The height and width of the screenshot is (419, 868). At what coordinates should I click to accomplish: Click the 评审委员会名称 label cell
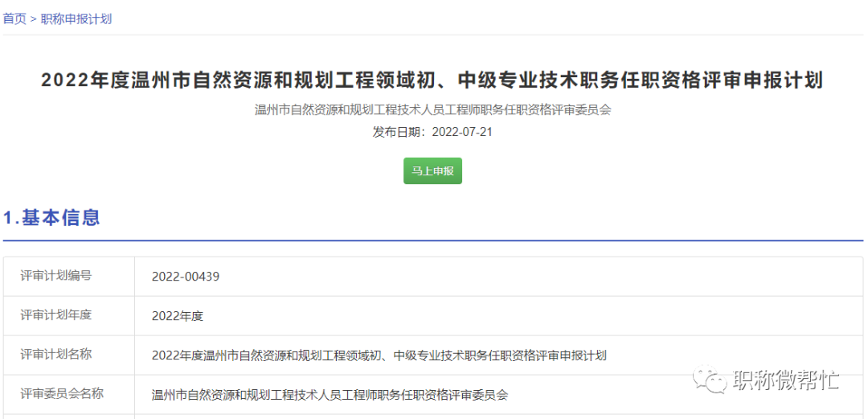(69, 395)
